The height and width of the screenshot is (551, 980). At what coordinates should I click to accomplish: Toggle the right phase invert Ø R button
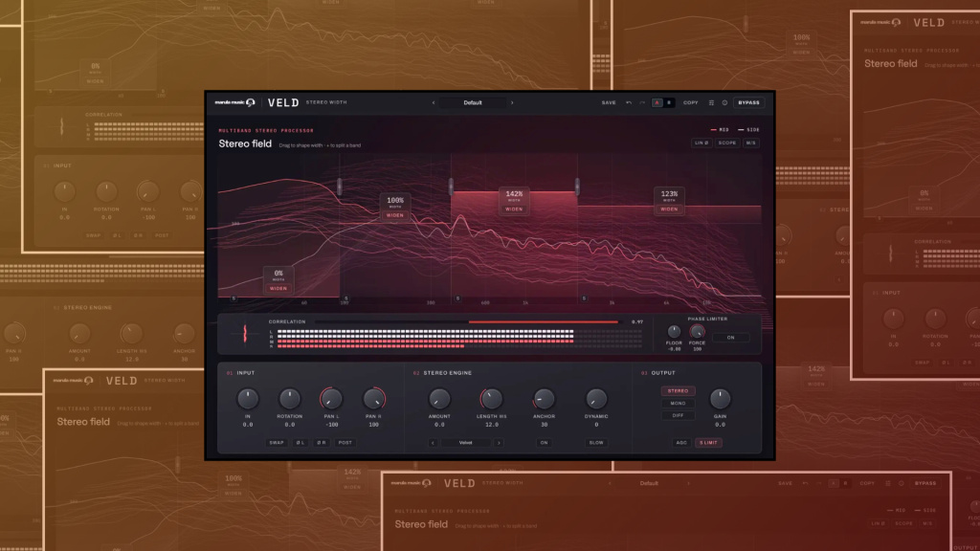pyautogui.click(x=322, y=443)
